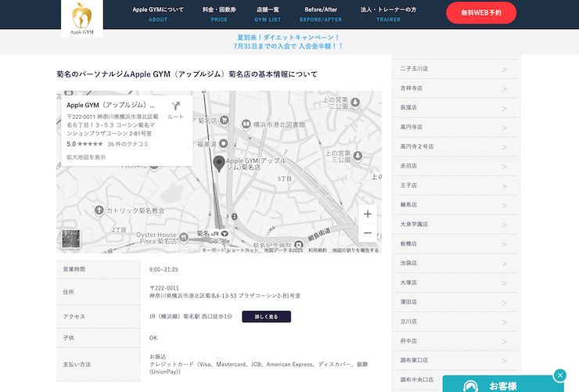Open the 府中店 store link

pos(456,341)
